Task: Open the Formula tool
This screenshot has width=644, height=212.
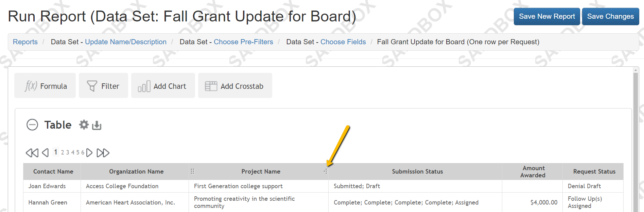Action: coord(45,86)
